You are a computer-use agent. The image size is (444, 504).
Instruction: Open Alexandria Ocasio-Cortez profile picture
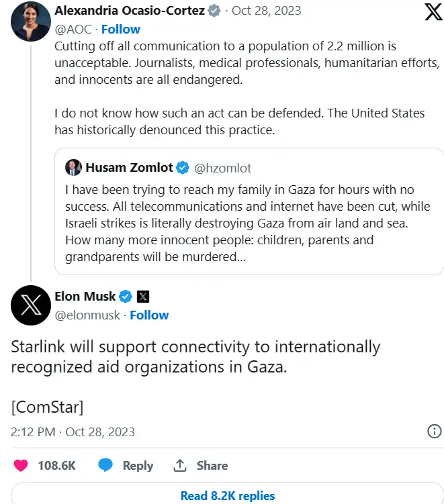pyautogui.click(x=31, y=21)
